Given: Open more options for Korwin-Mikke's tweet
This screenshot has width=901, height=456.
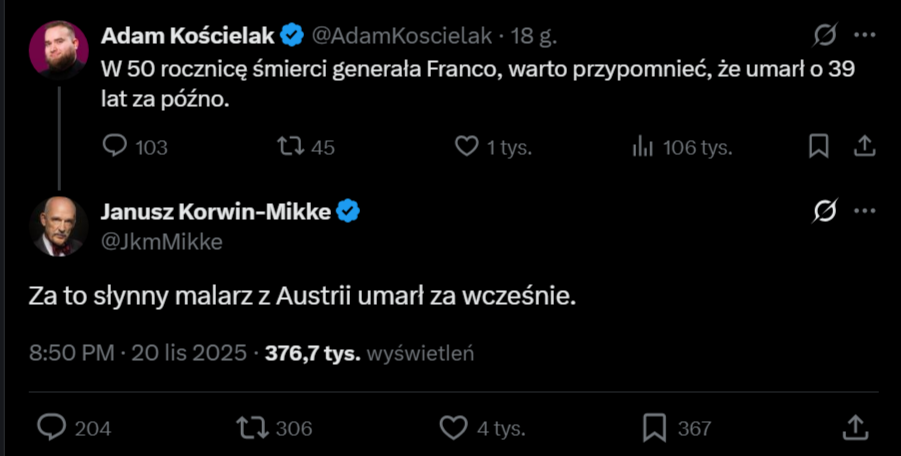Looking at the screenshot, I should 864,211.
